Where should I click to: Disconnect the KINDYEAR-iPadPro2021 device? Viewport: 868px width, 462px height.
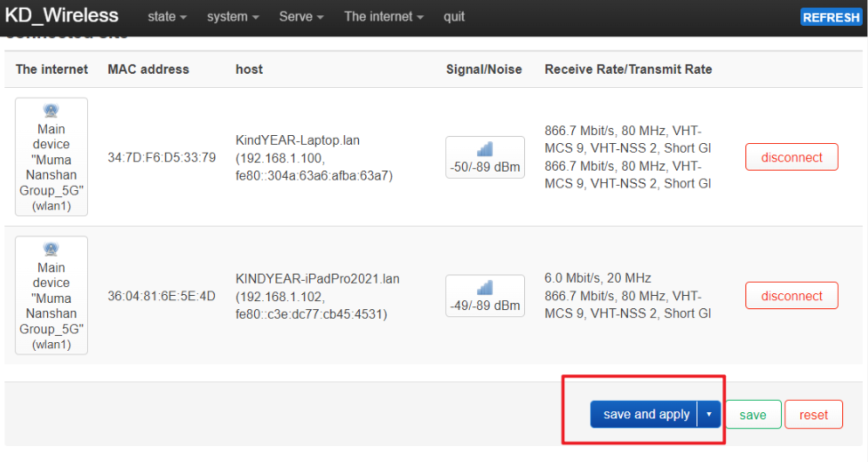point(792,296)
